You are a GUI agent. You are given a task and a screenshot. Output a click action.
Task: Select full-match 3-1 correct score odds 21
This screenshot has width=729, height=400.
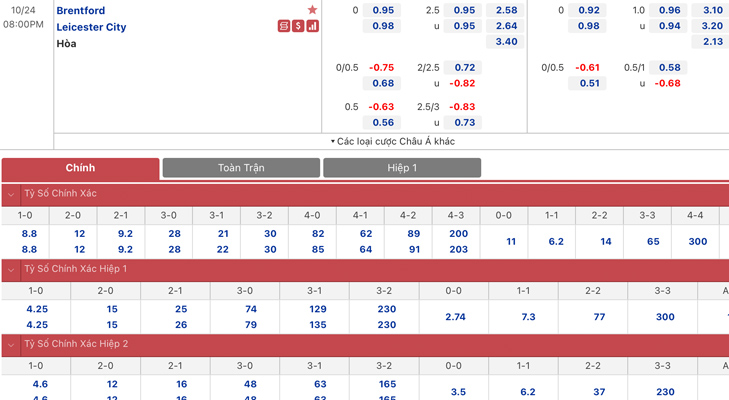click(223, 234)
